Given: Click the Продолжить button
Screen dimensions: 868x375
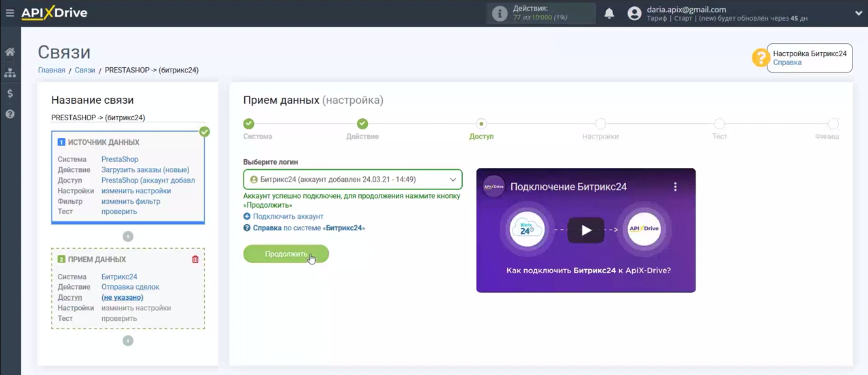Looking at the screenshot, I should 286,254.
